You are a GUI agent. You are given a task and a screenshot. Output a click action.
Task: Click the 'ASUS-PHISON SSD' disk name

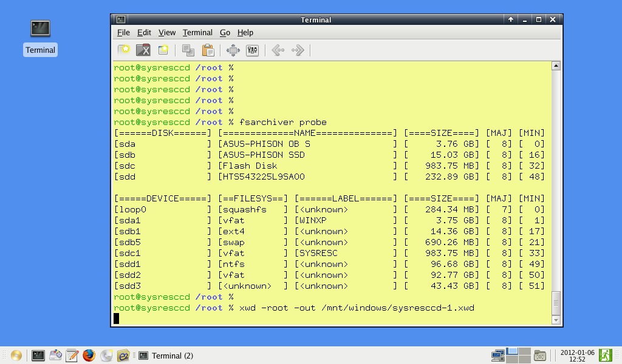[264, 155]
